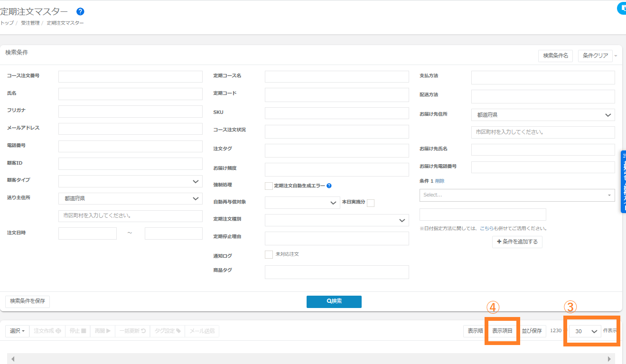
Task: Click the 条件 1 value text field
Action: coord(483,215)
